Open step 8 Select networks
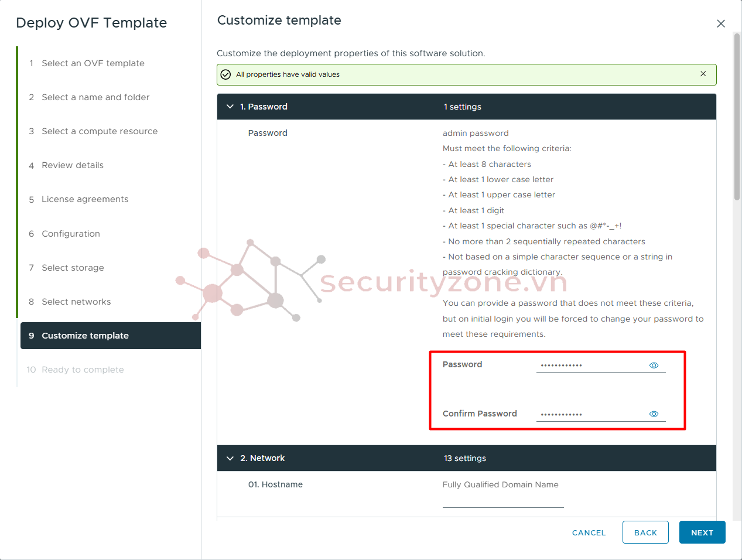This screenshot has height=560, width=742. click(76, 302)
